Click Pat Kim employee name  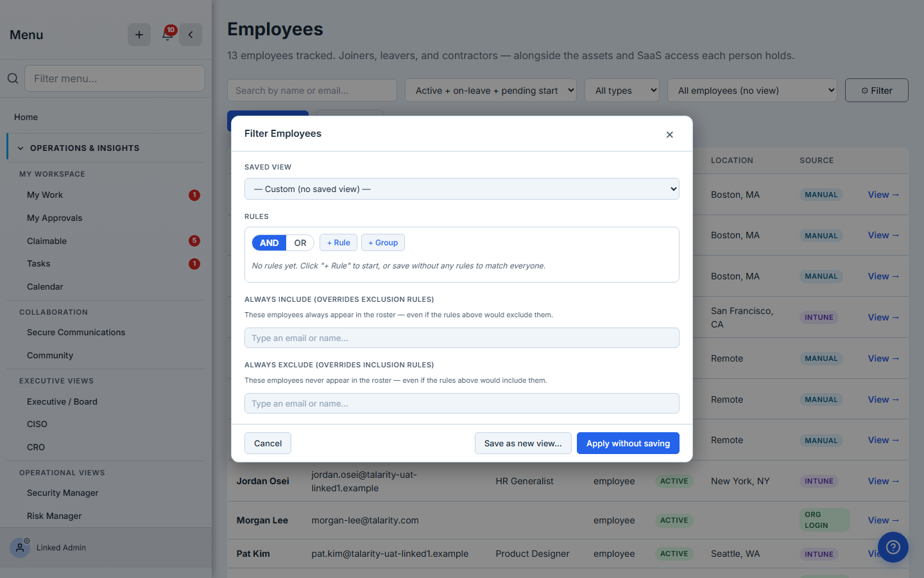(253, 554)
